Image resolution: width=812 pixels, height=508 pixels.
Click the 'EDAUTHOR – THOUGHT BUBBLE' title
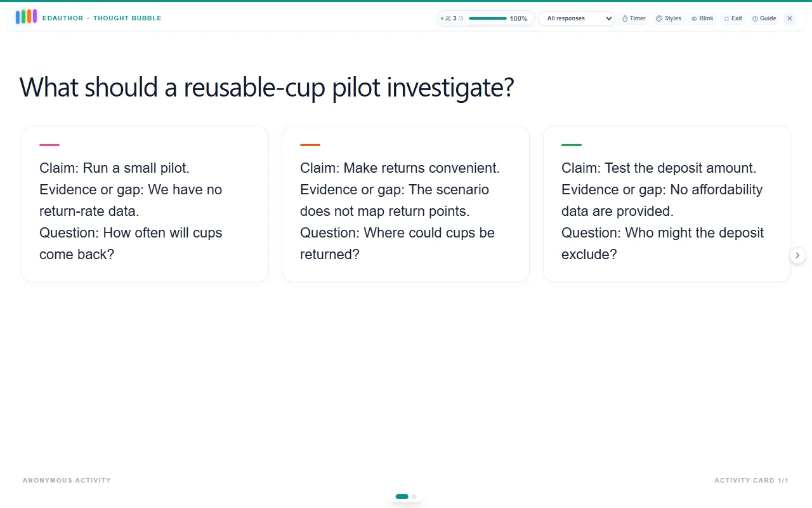tap(102, 18)
